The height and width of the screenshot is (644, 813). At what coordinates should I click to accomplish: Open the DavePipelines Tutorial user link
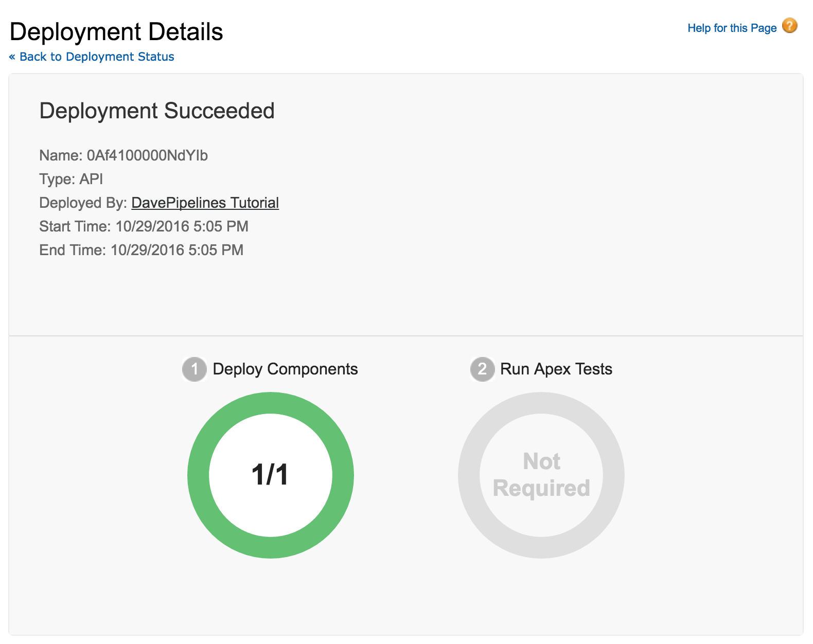coord(205,203)
